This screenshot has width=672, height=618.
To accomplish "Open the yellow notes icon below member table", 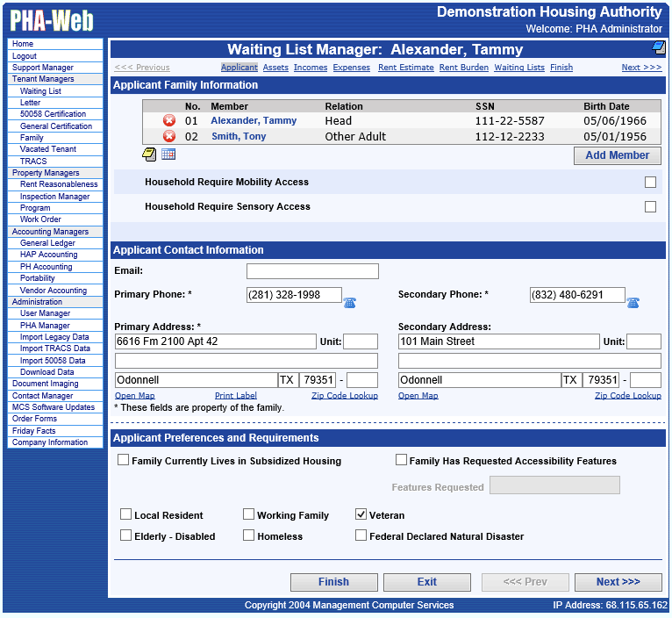I will tap(149, 154).
